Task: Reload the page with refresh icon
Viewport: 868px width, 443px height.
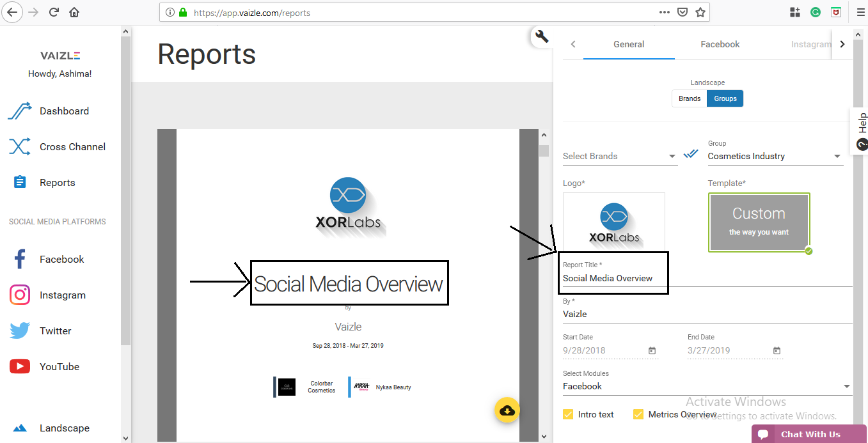Action: pyautogui.click(x=54, y=12)
